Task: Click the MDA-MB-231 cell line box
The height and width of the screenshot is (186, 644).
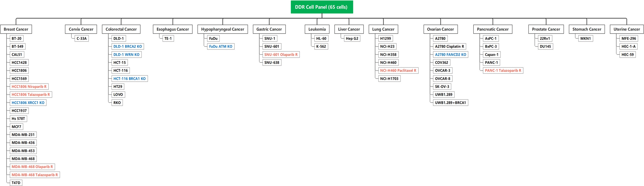Action: 23,135
